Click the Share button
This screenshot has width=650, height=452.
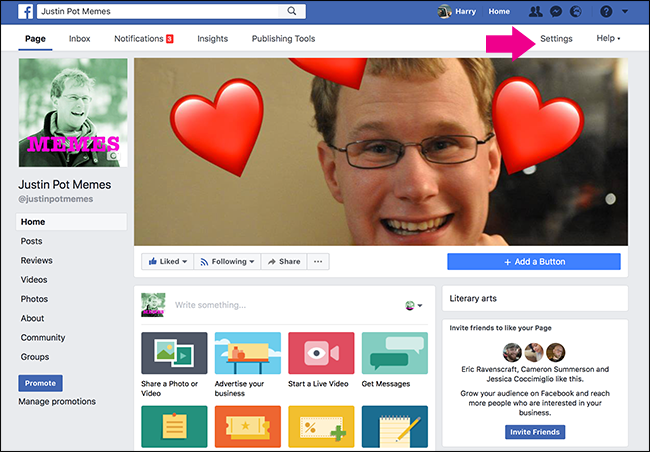(284, 262)
